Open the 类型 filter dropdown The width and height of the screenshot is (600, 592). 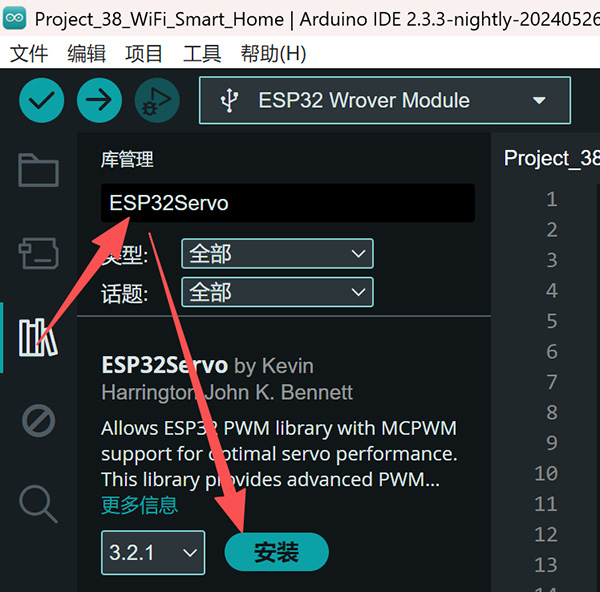(x=277, y=253)
